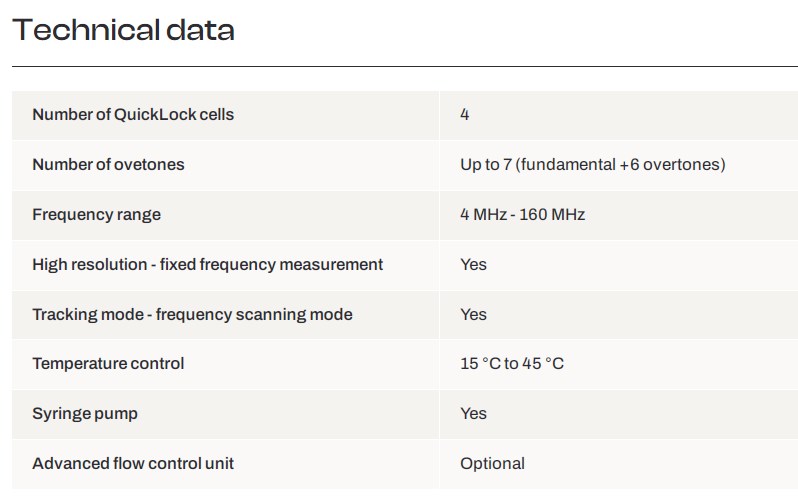Image resolution: width=798 pixels, height=501 pixels.
Task: Select the Syringe pump label
Action: [x=85, y=413]
